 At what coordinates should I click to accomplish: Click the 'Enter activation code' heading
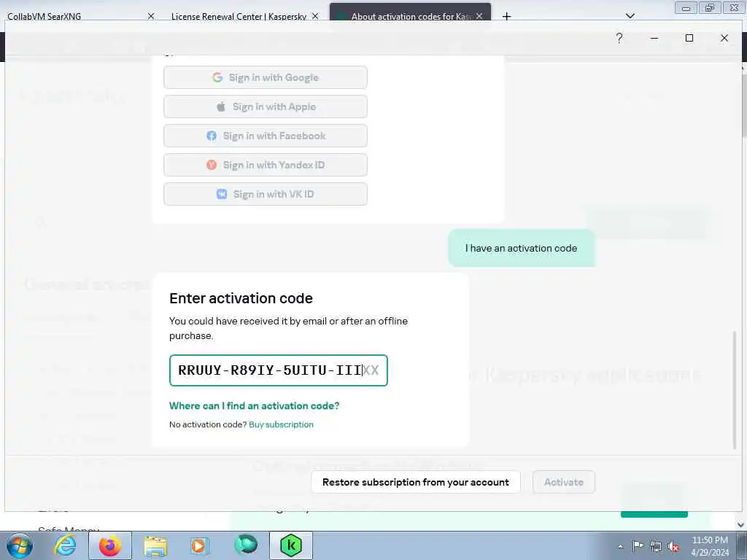pyautogui.click(x=241, y=298)
